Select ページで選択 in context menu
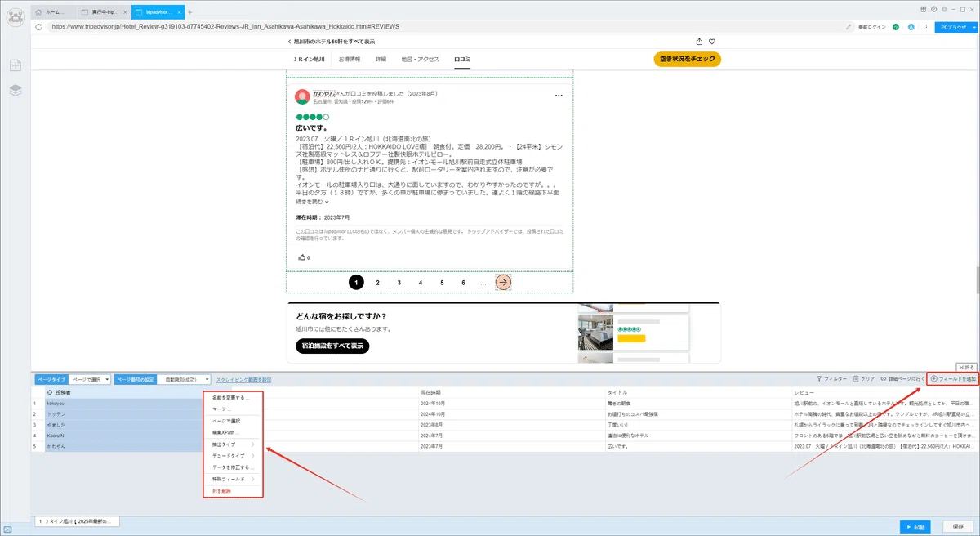 pyautogui.click(x=233, y=420)
